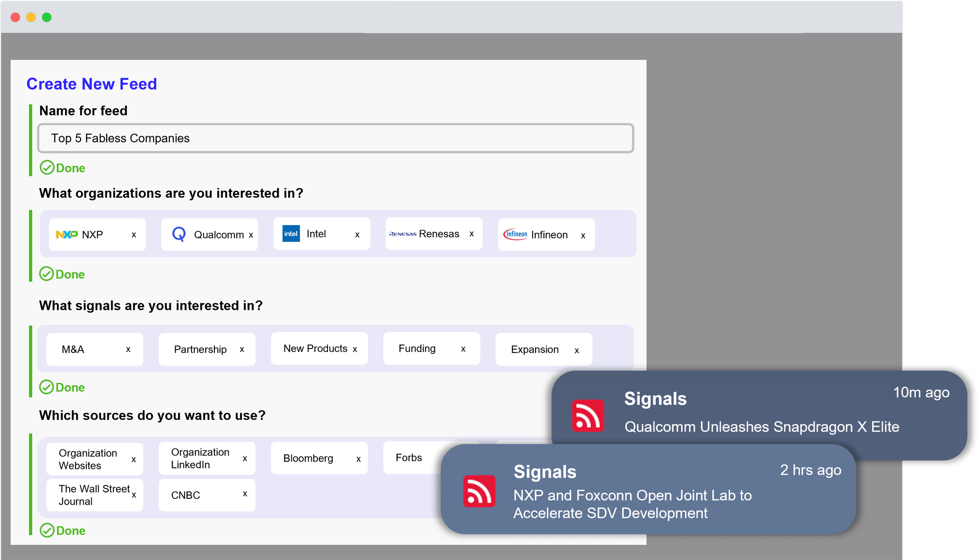The image size is (979, 560).
Task: Remove the NXP organization chip
Action: coord(134,235)
